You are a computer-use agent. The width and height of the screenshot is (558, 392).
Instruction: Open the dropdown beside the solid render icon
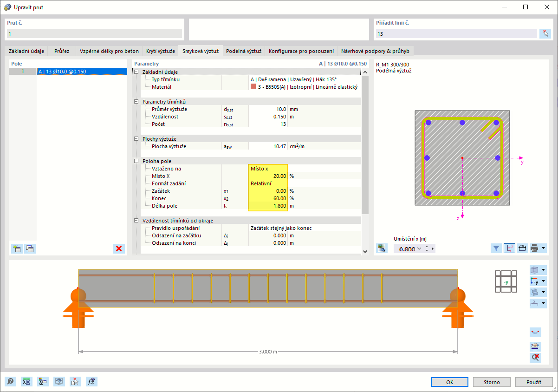pyautogui.click(x=544, y=292)
